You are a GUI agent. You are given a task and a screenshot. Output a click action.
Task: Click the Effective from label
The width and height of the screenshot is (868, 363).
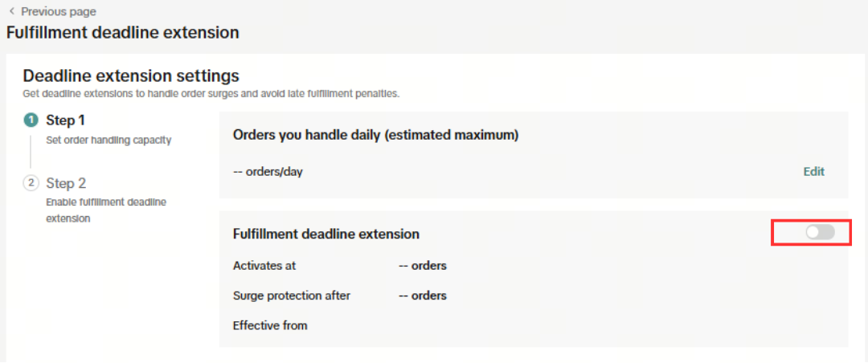tap(270, 325)
